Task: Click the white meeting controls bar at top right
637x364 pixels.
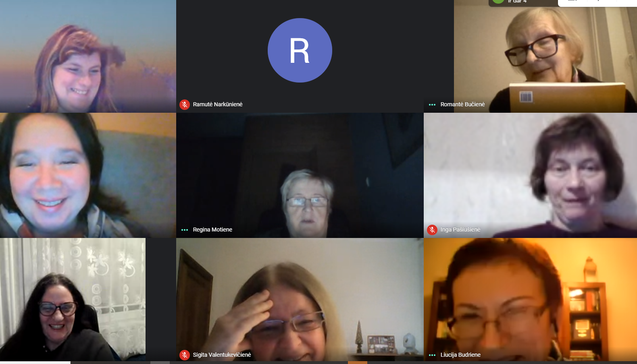Action: pyautogui.click(x=597, y=2)
